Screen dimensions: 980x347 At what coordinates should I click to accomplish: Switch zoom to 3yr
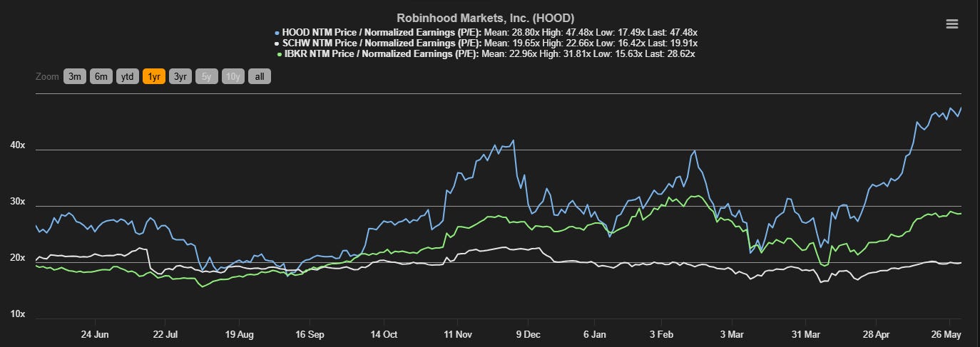coord(180,76)
